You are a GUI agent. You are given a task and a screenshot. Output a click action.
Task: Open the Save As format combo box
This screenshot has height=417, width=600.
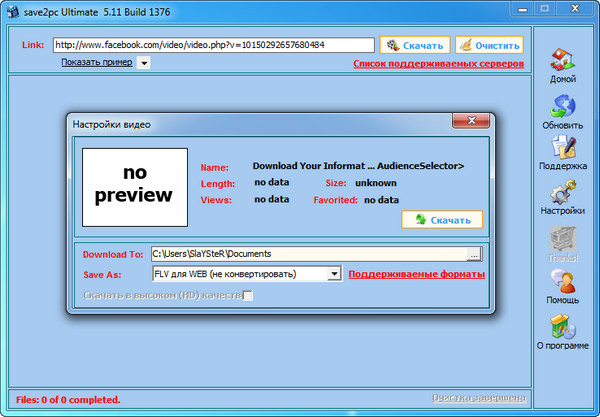click(247, 274)
